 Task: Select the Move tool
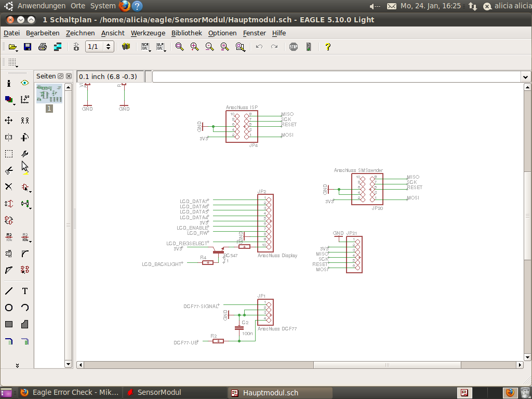point(9,121)
